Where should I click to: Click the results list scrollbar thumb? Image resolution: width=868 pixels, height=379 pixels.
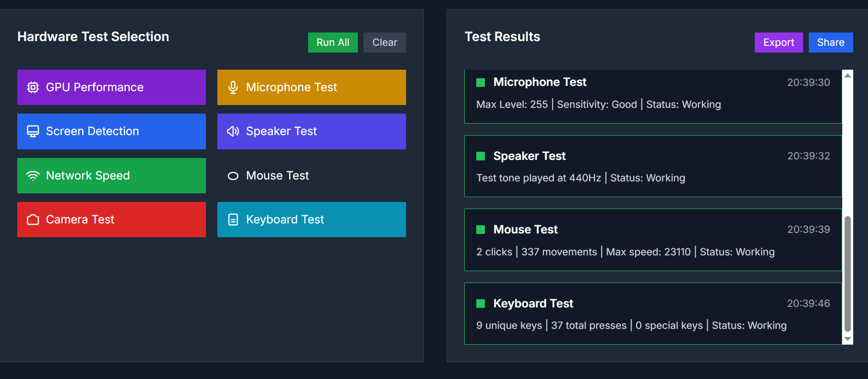pyautogui.click(x=847, y=274)
